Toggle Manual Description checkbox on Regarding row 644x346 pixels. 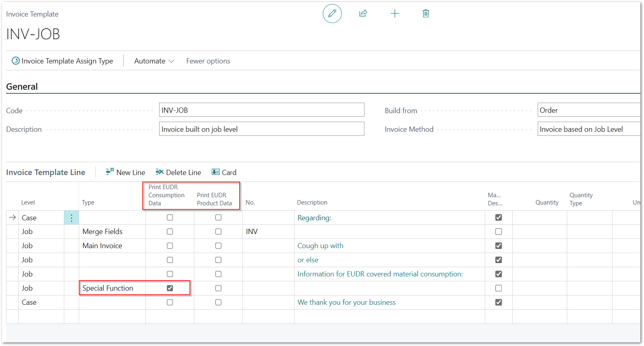click(x=499, y=217)
